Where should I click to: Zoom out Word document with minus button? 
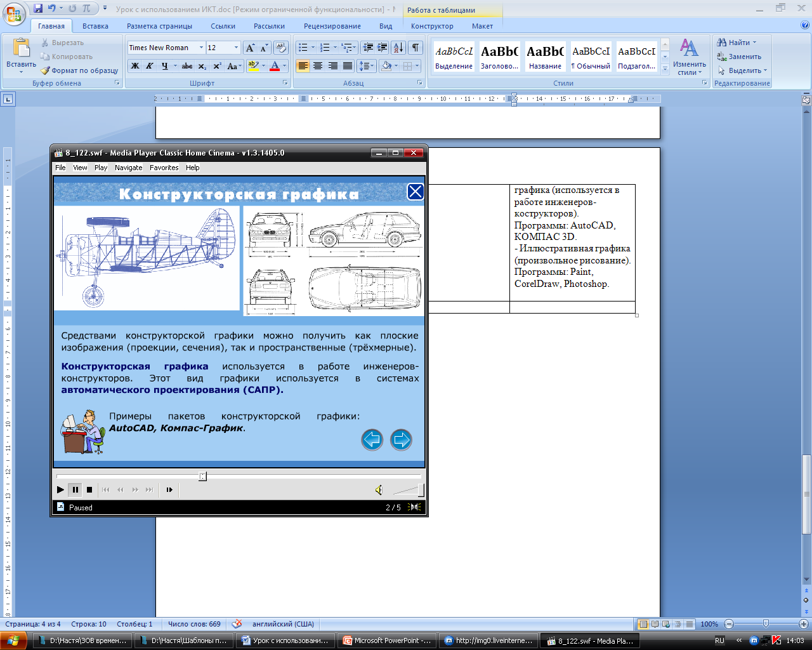(x=729, y=624)
